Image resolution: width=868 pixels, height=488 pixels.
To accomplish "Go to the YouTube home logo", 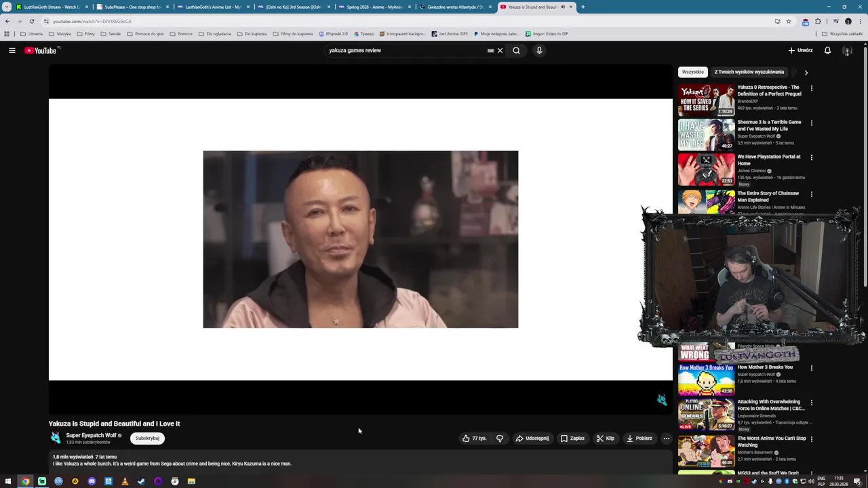I will pos(41,50).
